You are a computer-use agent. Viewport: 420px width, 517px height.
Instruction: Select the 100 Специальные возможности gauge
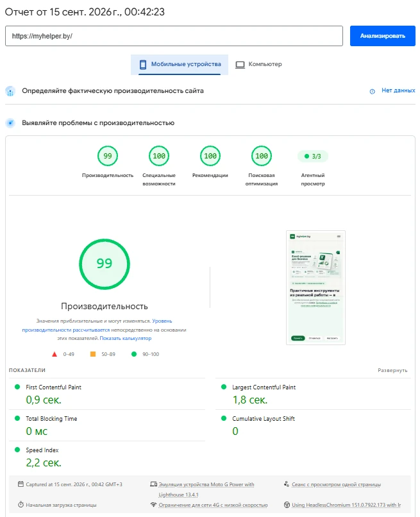(159, 156)
